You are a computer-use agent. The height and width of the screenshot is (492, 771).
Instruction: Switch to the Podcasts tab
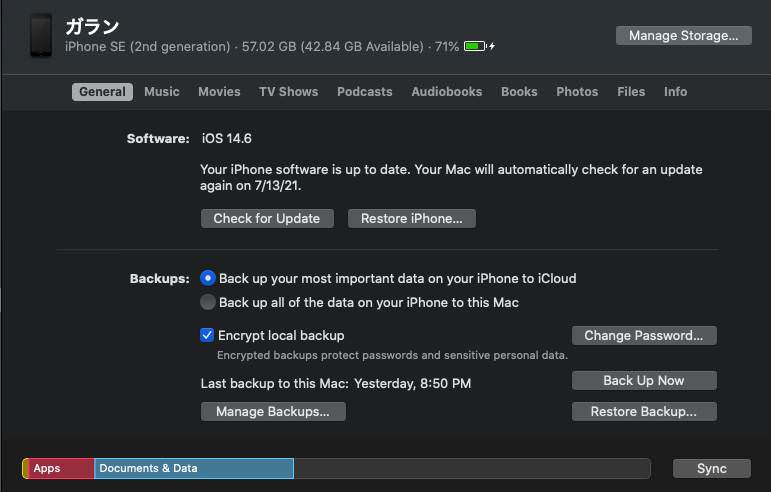365,92
